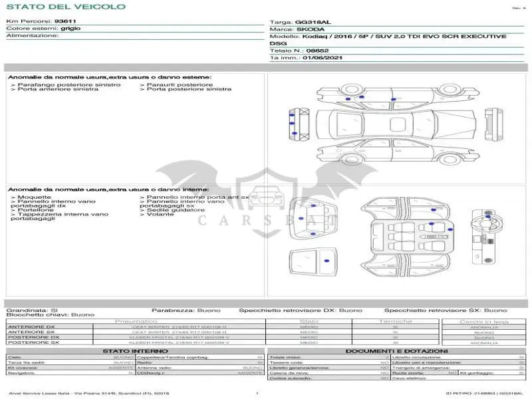Click Specchietto retrovisore SX: Buono field
This screenshot has width=532, height=399.
click(446, 311)
